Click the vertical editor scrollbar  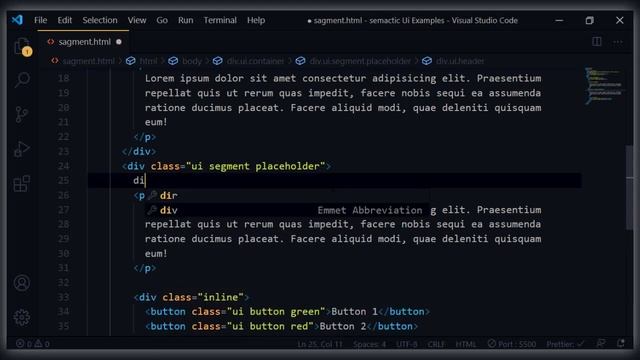point(629,188)
